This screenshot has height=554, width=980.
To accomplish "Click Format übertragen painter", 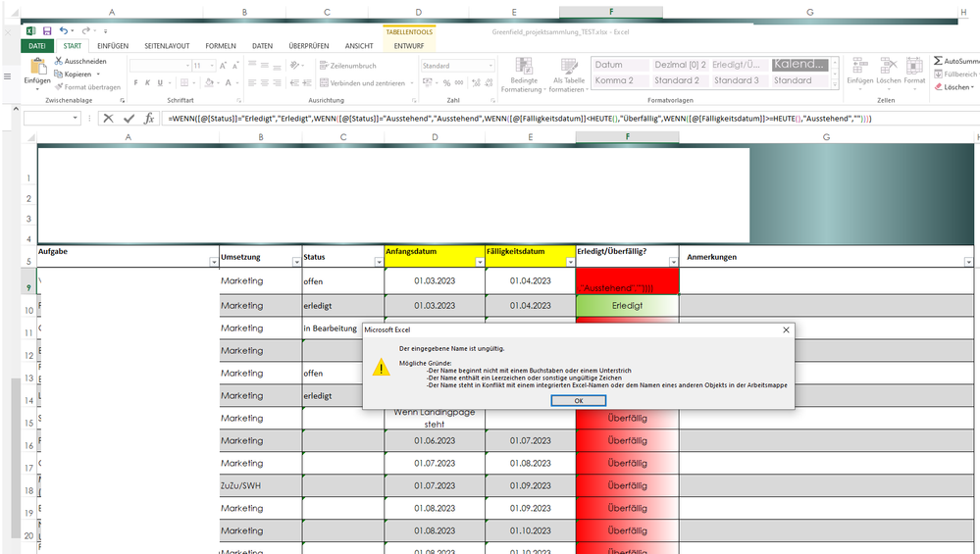I will [x=87, y=87].
